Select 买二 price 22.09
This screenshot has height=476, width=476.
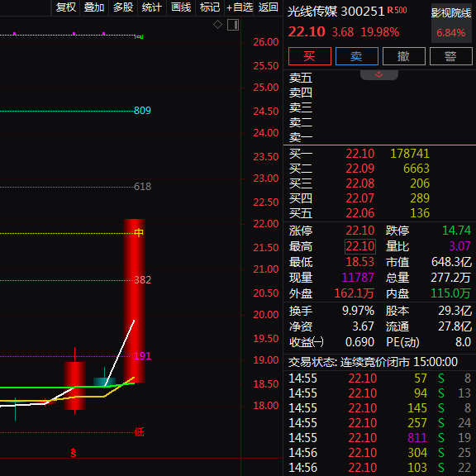click(360, 169)
